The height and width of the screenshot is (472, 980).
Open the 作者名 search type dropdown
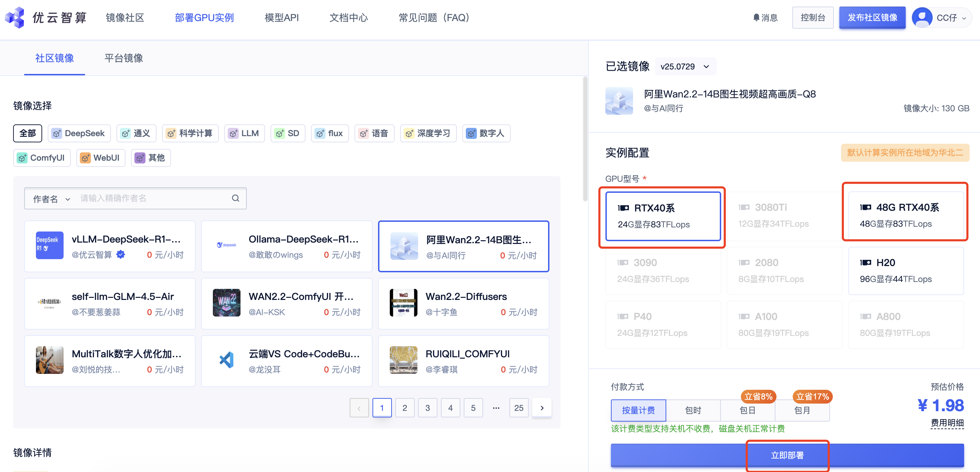pos(51,199)
